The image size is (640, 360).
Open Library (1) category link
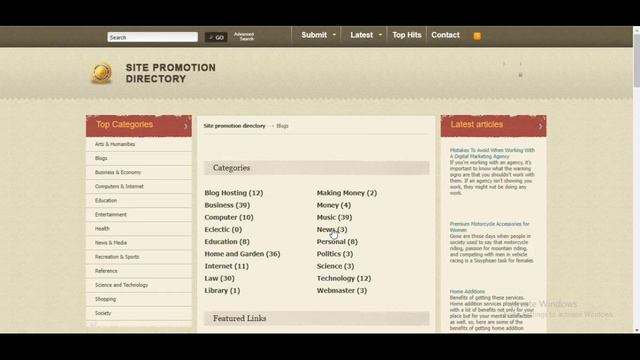(222, 291)
